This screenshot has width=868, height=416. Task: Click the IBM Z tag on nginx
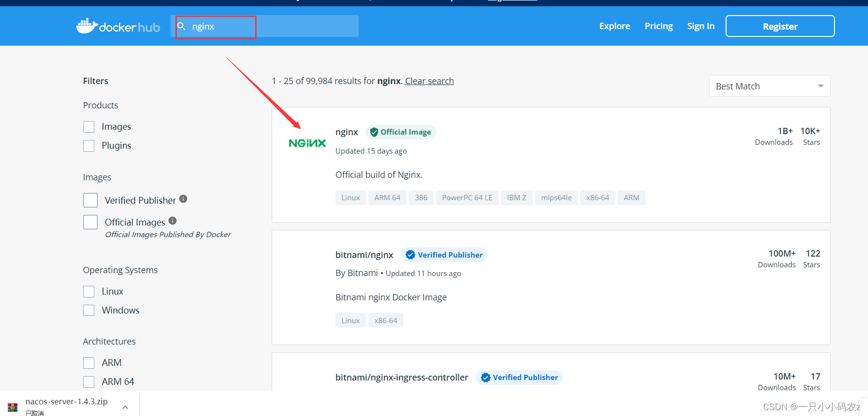tap(517, 198)
